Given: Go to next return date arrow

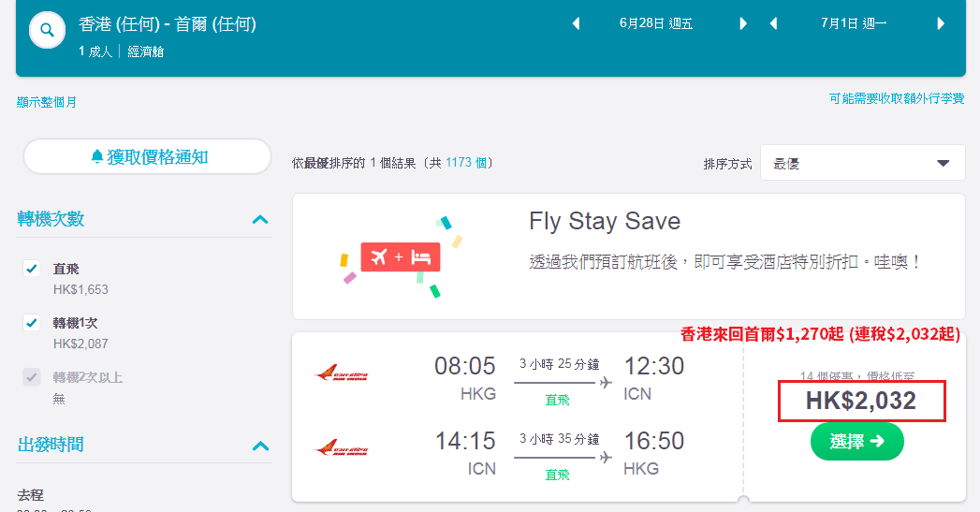Looking at the screenshot, I should click(x=941, y=23).
